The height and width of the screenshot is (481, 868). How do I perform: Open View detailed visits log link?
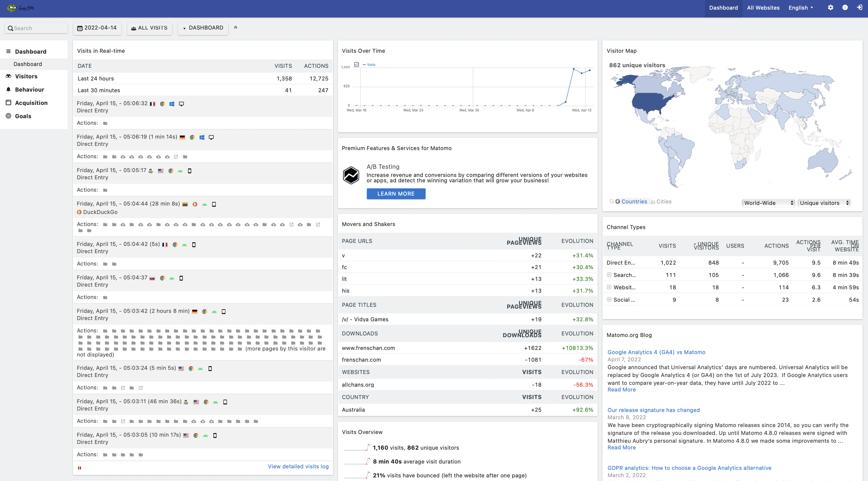298,466
